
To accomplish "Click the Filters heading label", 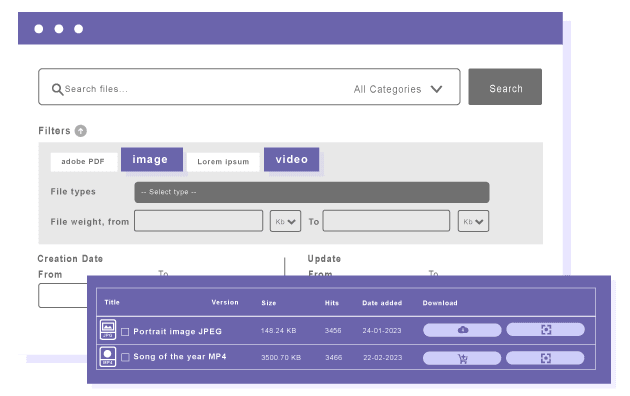I will [x=54, y=131].
